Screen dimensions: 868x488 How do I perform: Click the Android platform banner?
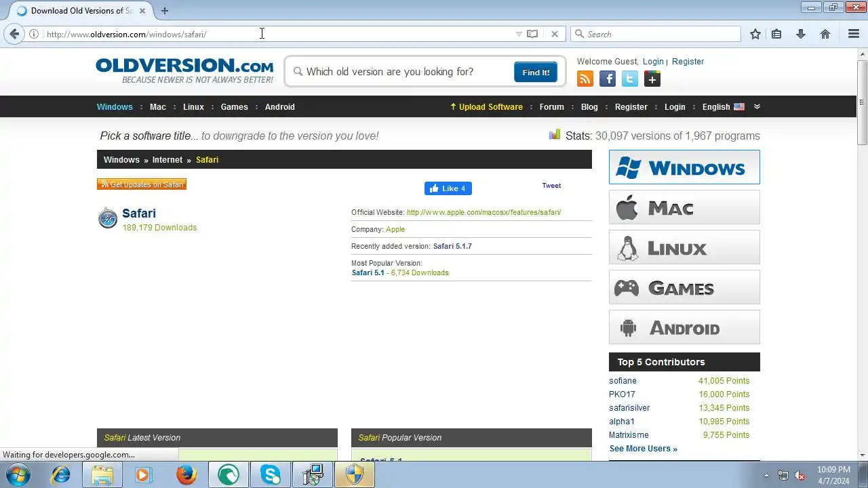coord(684,327)
